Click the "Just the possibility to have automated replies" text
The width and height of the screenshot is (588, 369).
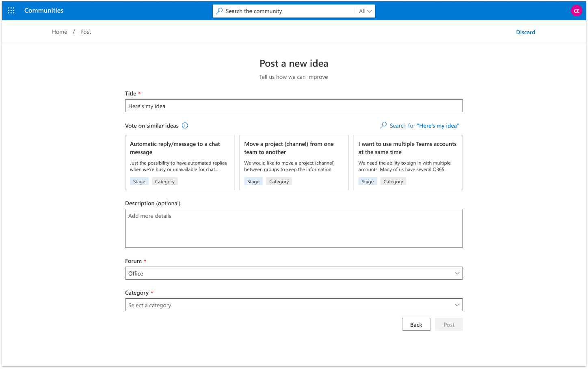178,166
